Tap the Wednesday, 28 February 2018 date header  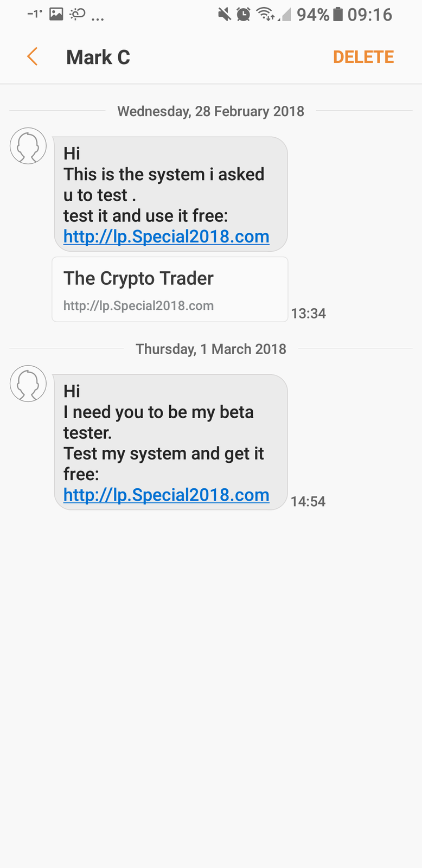pyautogui.click(x=210, y=111)
